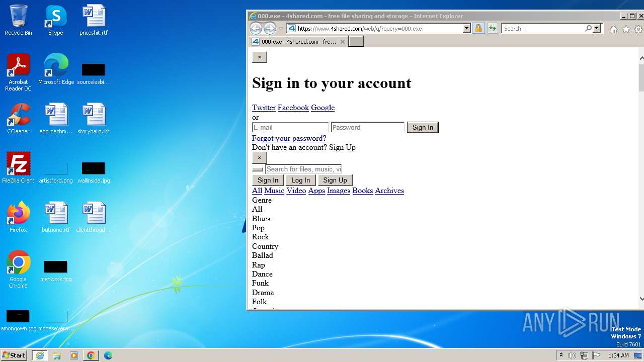Expand the search provider dropdown arrow
Viewport: 644px width, 362px height.
pos(597,29)
